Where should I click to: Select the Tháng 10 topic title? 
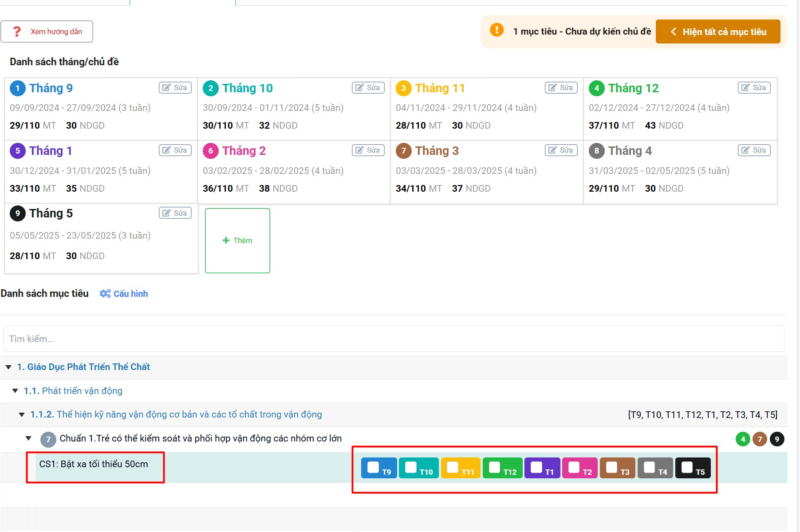(247, 88)
